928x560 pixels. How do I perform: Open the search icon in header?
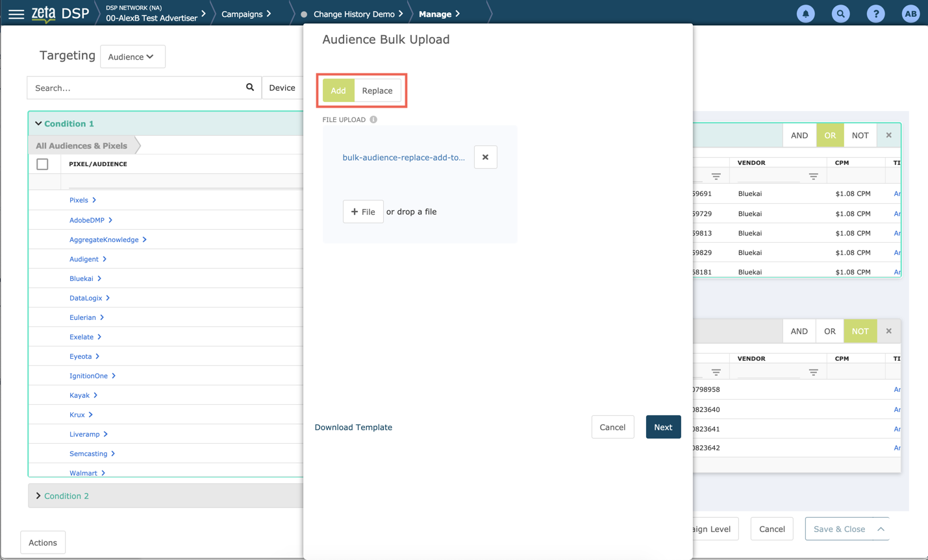[840, 14]
